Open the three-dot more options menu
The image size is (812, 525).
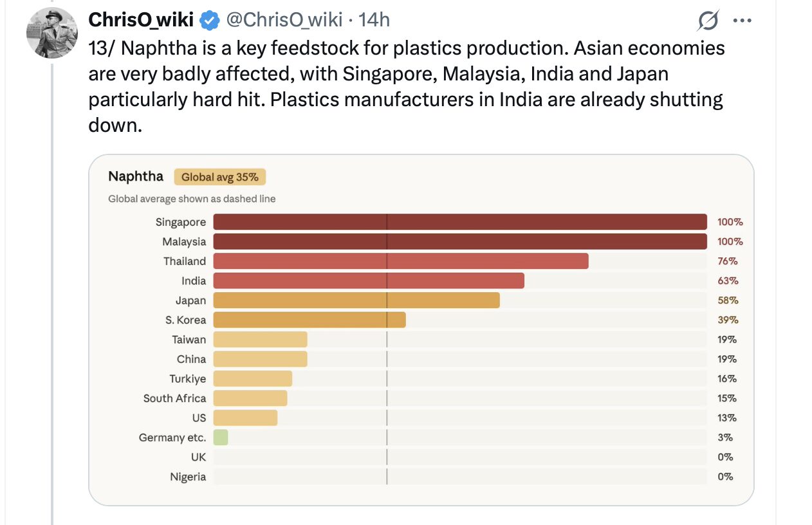click(742, 21)
